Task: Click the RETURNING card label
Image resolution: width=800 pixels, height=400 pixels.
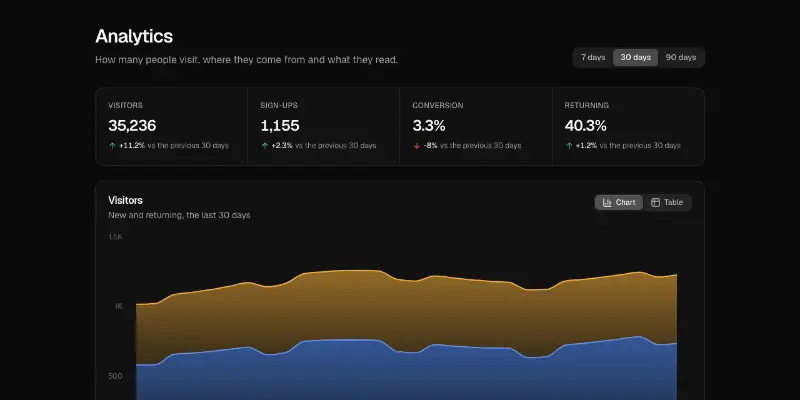Action: click(x=587, y=106)
